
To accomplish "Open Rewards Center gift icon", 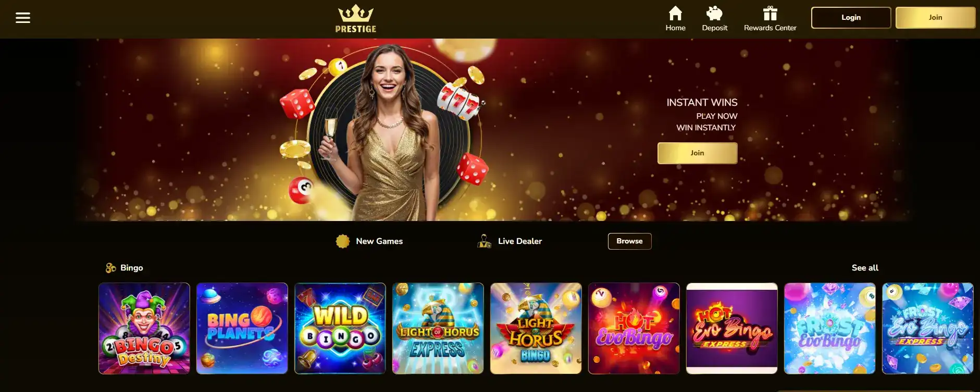I will tap(770, 13).
